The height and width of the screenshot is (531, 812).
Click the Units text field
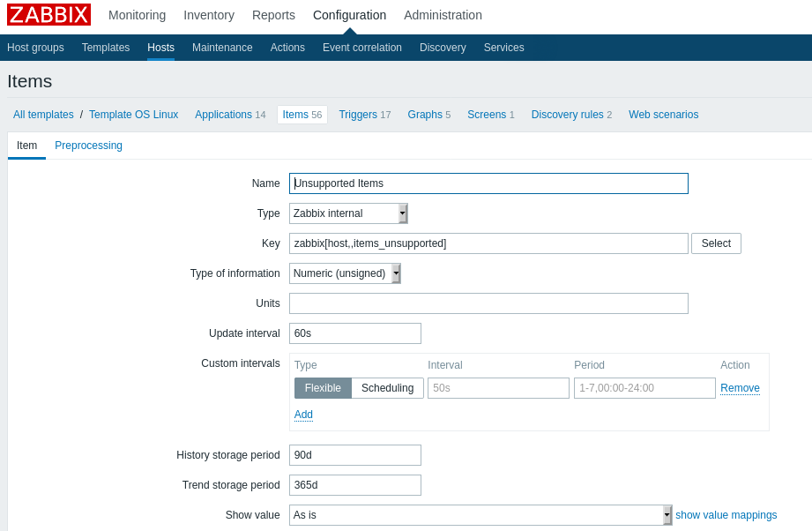click(488, 303)
